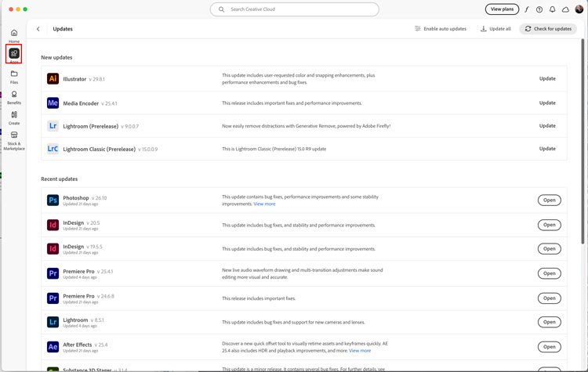This screenshot has width=588, height=372.
Task: Open InDesign v 19.5.5
Action: pyautogui.click(x=549, y=249)
